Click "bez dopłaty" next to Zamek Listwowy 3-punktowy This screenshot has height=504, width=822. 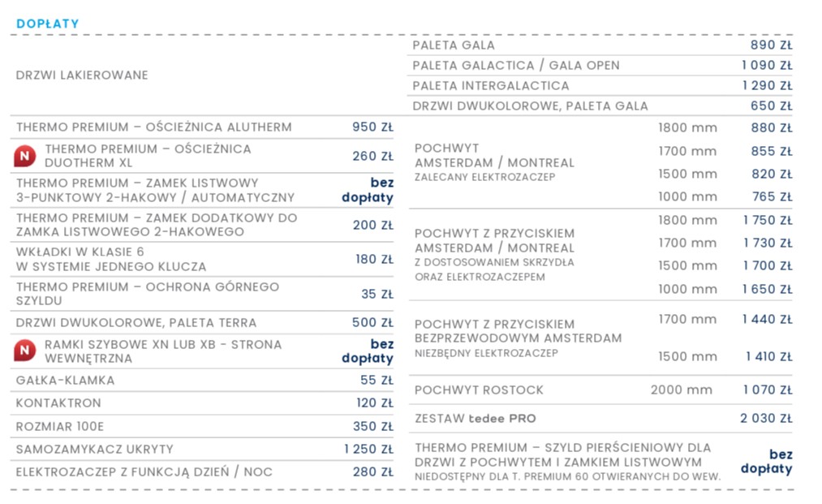click(368, 190)
